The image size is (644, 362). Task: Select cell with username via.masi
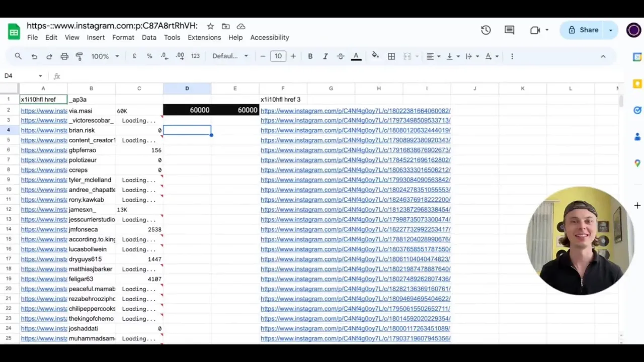coord(91,111)
